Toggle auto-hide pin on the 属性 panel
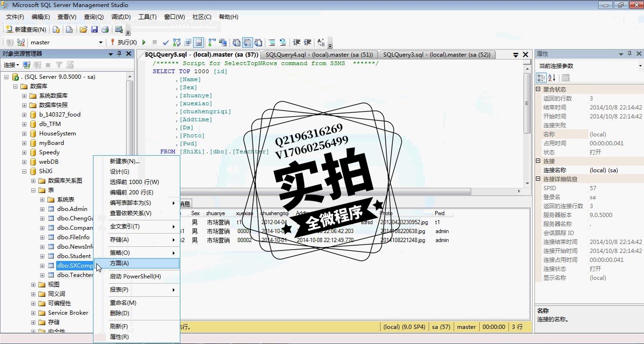Viewport: 644px width, 344px height. 629,54
